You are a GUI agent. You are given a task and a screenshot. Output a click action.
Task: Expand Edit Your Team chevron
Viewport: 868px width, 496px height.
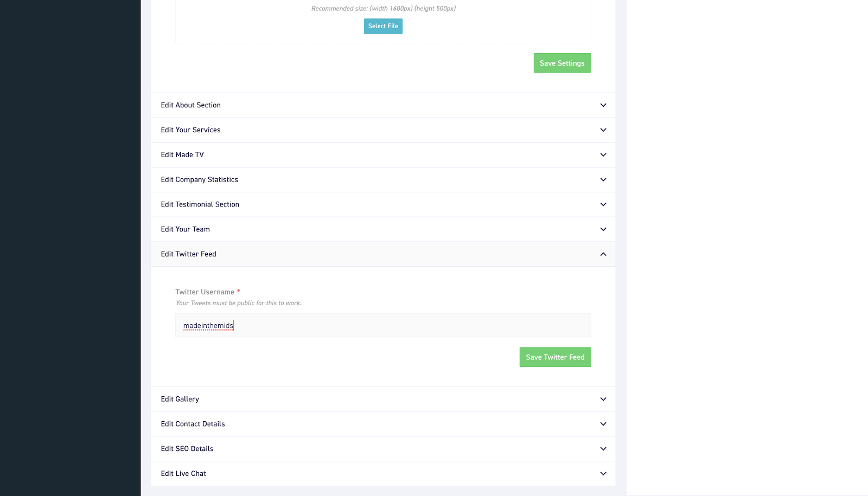tap(603, 229)
